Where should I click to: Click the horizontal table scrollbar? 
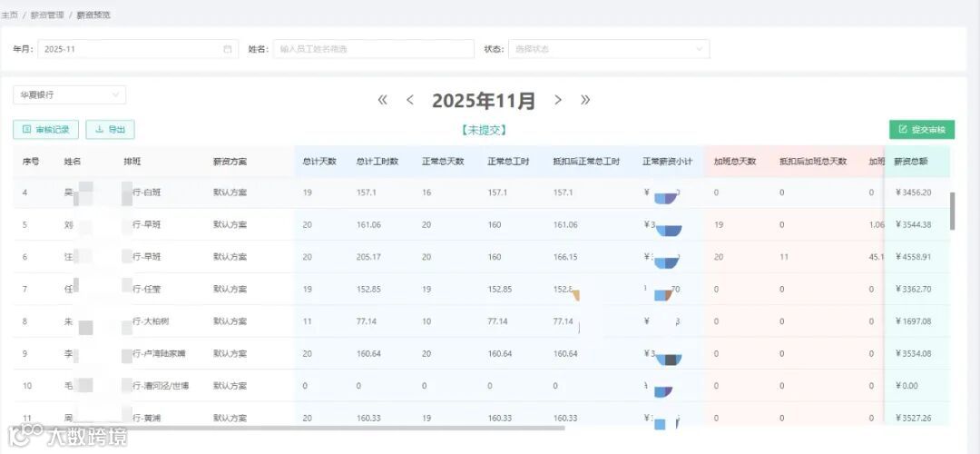click(x=289, y=429)
